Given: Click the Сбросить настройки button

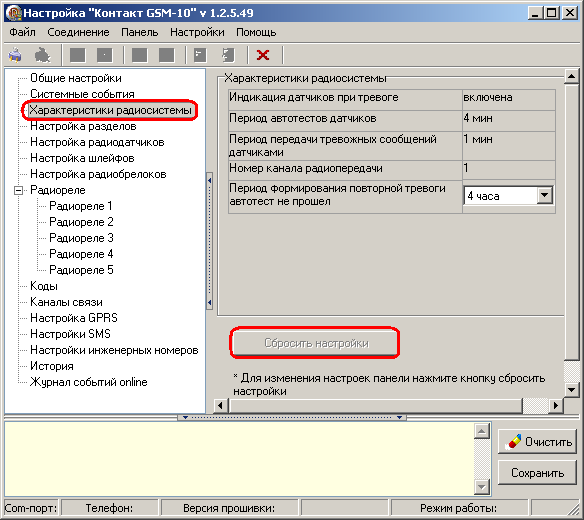Looking at the screenshot, I should (316, 343).
